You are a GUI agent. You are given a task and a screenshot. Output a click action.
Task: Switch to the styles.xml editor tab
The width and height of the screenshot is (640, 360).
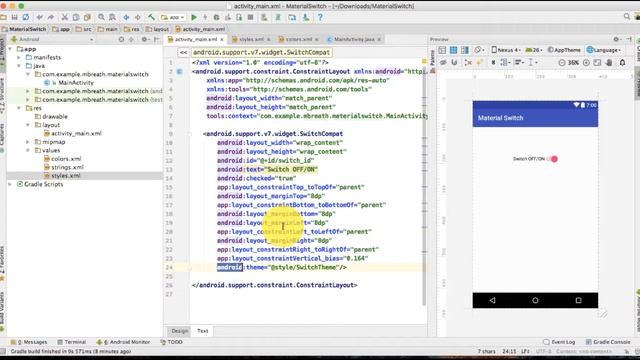251,39
